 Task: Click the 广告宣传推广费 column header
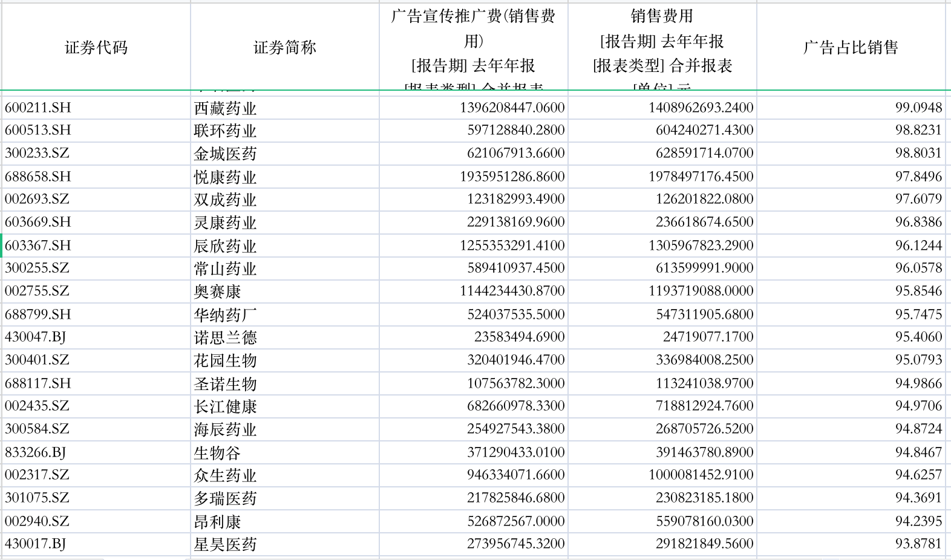tap(473, 47)
